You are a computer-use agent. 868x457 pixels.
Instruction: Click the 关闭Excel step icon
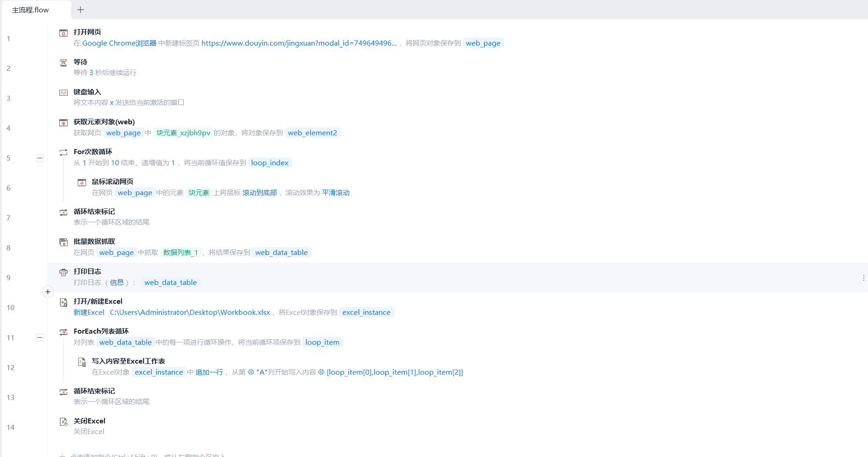click(63, 422)
